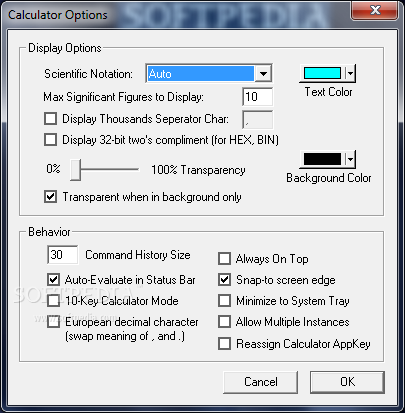
Task: Open the Scientific Notation dropdown arrow
Action: coord(263,73)
